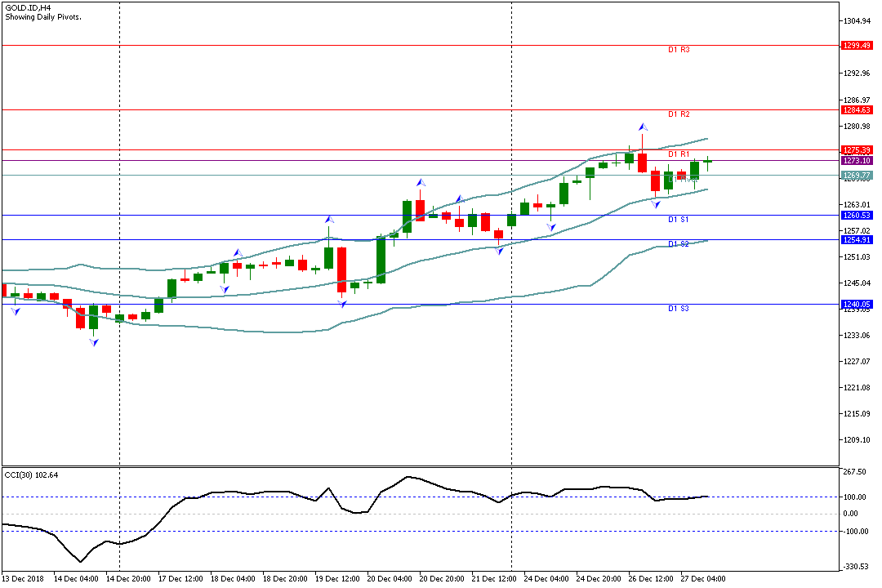This screenshot has height=588, width=882.
Task: Select the D1 S1 pivot label
Action: tap(679, 220)
